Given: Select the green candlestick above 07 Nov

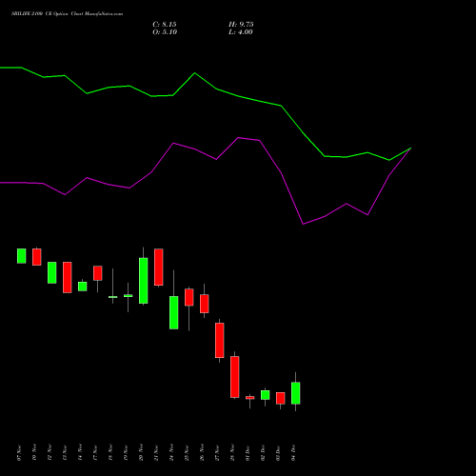Looking at the screenshot, I should (x=22, y=256).
